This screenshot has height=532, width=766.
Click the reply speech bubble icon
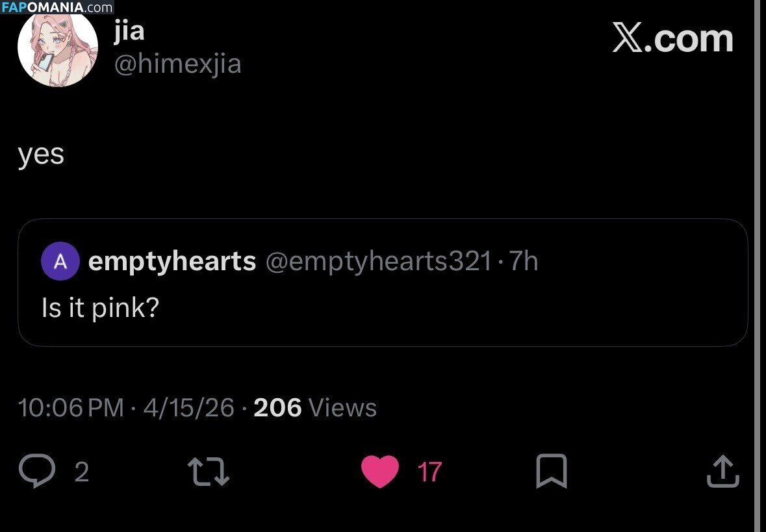tap(37, 471)
